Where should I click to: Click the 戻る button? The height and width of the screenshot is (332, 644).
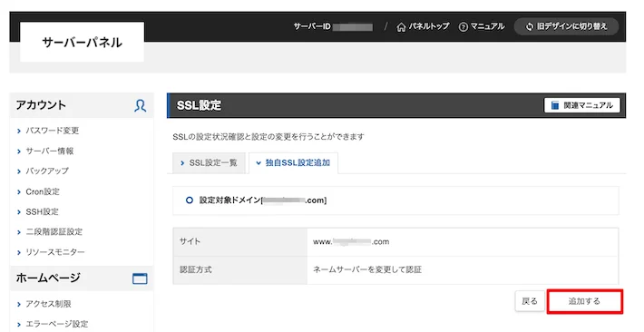(530, 301)
